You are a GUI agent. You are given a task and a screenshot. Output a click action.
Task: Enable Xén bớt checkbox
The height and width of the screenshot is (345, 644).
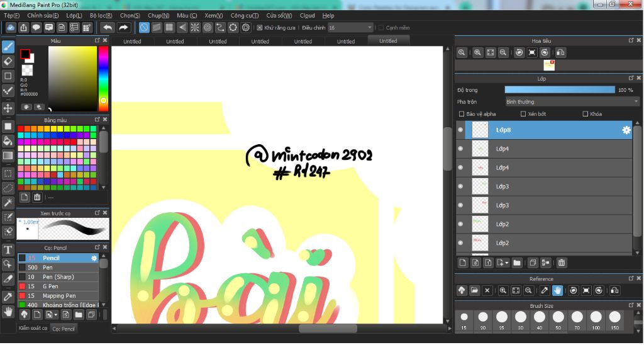click(523, 114)
